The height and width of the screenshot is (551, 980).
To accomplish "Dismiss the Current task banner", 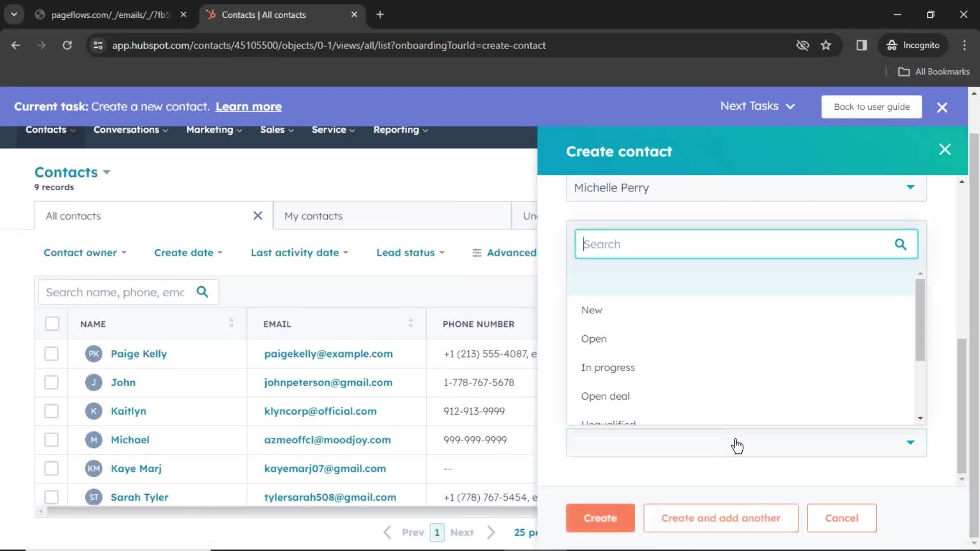I will (942, 107).
